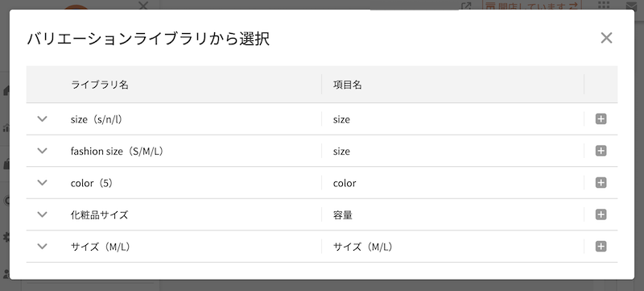Expand the 化粧品サイズ row chevron
This screenshot has width=644, height=291.
point(43,214)
